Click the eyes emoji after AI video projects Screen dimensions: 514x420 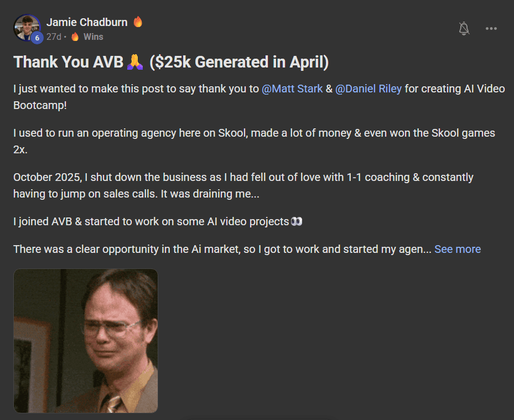click(297, 222)
